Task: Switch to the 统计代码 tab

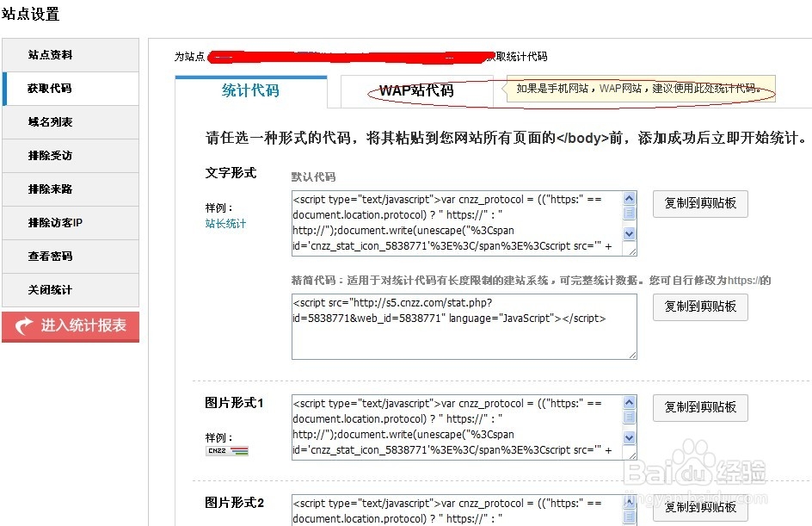Action: pyautogui.click(x=250, y=90)
